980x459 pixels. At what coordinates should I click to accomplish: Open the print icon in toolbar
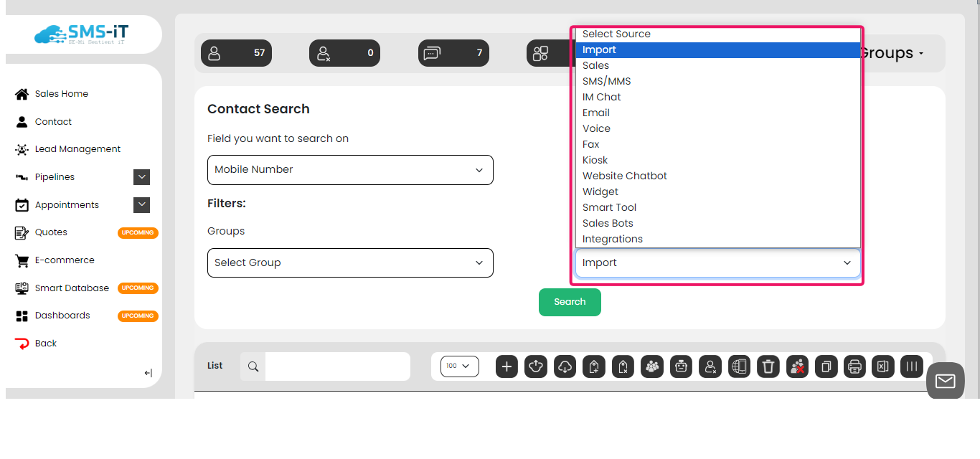[854, 366]
